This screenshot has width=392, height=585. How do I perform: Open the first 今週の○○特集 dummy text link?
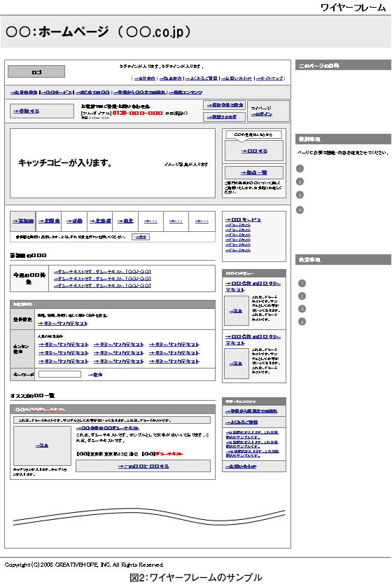(x=102, y=272)
